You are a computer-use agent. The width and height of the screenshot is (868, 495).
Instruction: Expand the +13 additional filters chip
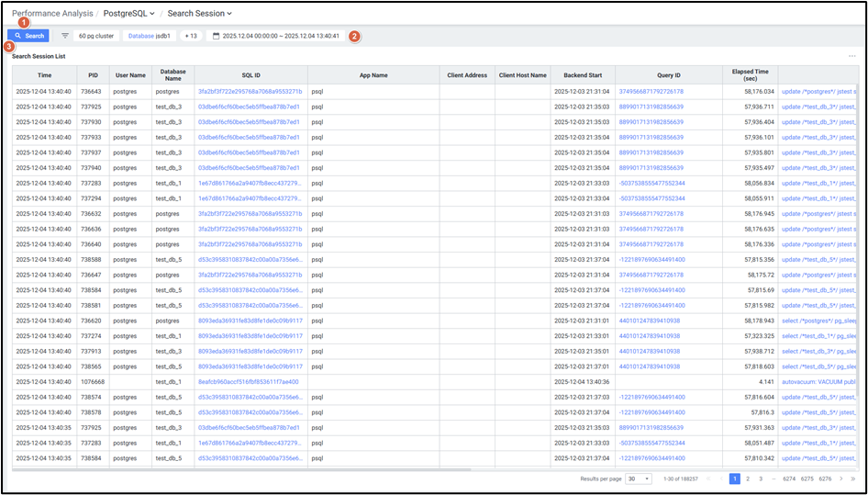191,36
